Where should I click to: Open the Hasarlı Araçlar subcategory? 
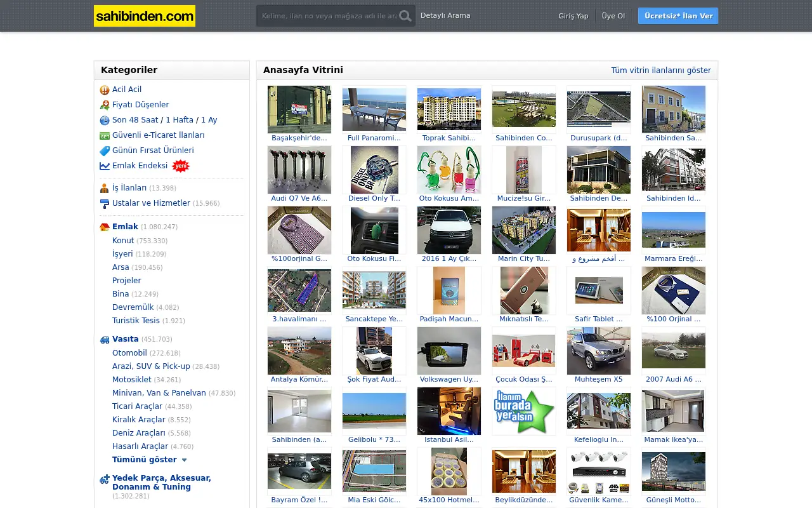tap(140, 446)
